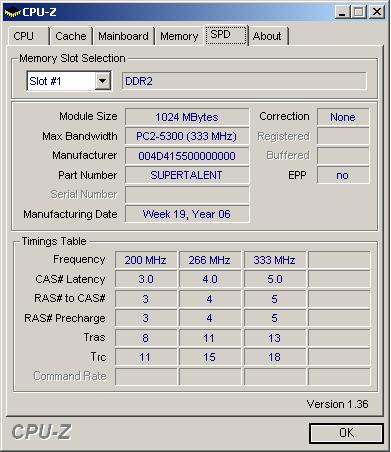Click the empty Buffered field
Viewport: 391px width, 452px height.
click(343, 156)
